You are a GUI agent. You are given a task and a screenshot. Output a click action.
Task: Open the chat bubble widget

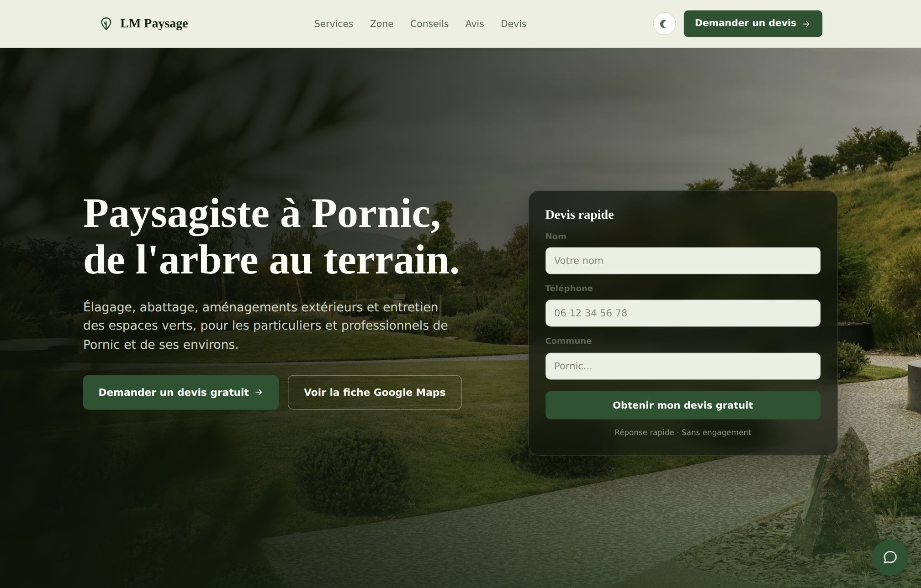(x=889, y=557)
